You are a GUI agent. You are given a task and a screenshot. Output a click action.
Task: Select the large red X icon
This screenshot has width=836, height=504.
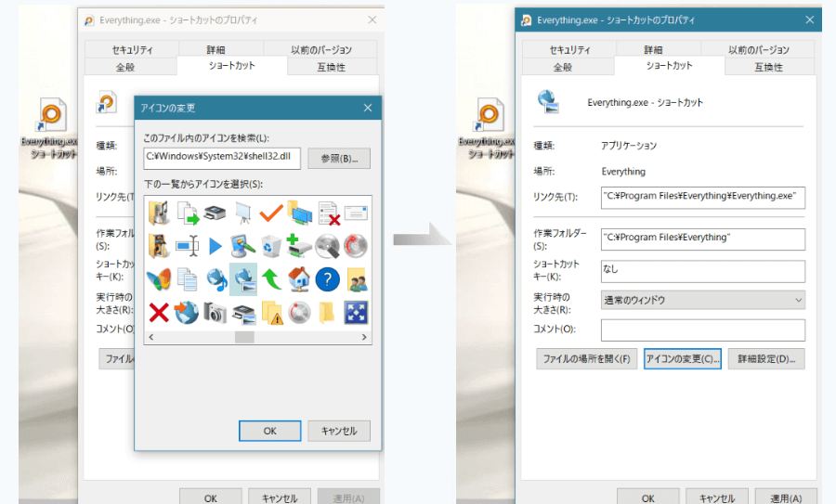(x=159, y=313)
